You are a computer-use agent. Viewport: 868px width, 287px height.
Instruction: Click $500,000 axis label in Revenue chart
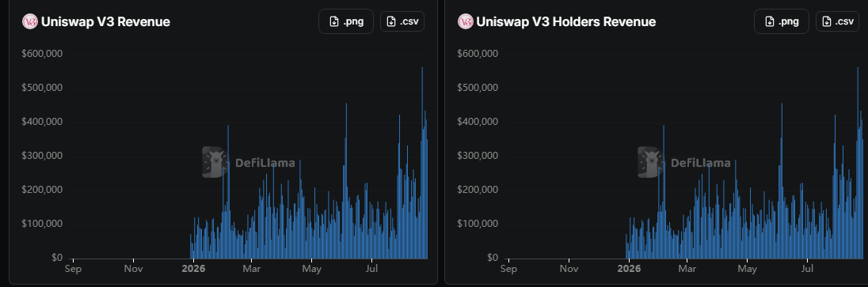[x=42, y=88]
